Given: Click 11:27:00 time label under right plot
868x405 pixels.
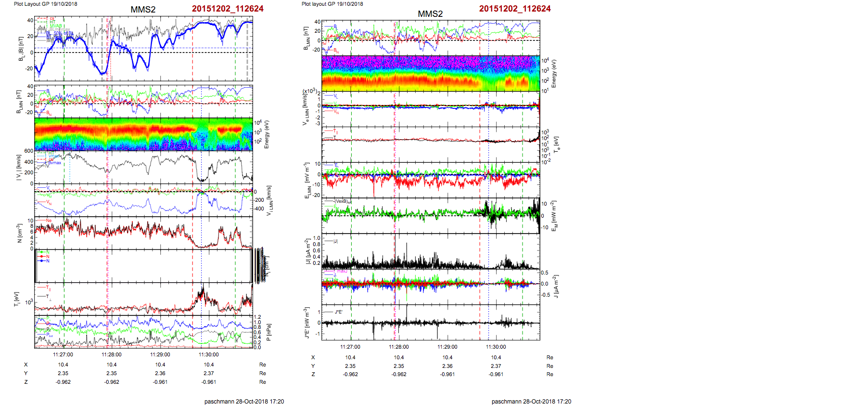Looking at the screenshot, I should pos(350,347).
